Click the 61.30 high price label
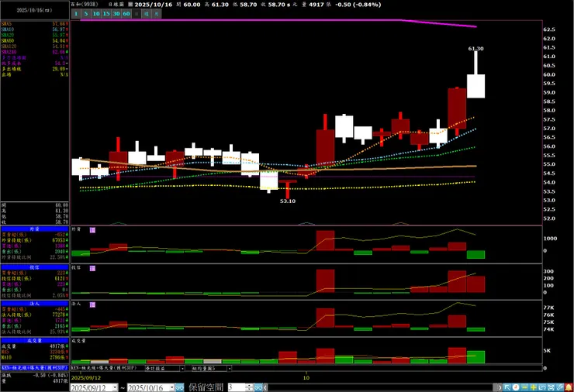The image size is (574, 392). [x=476, y=48]
